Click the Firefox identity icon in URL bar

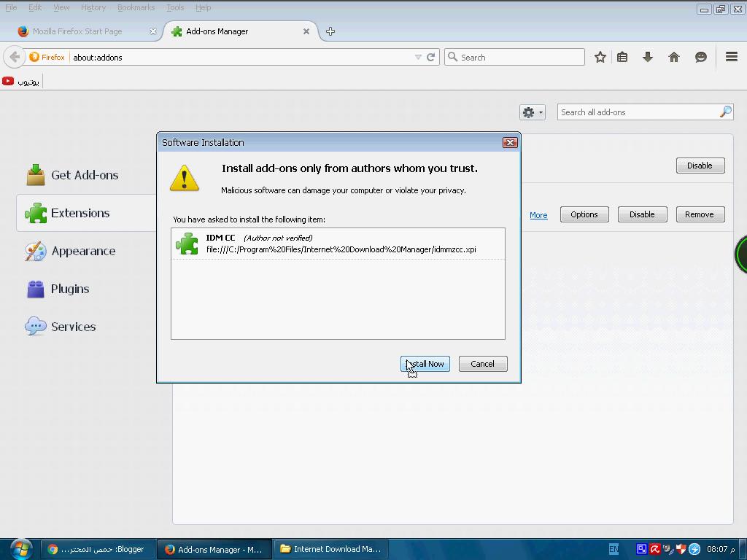[x=47, y=57]
